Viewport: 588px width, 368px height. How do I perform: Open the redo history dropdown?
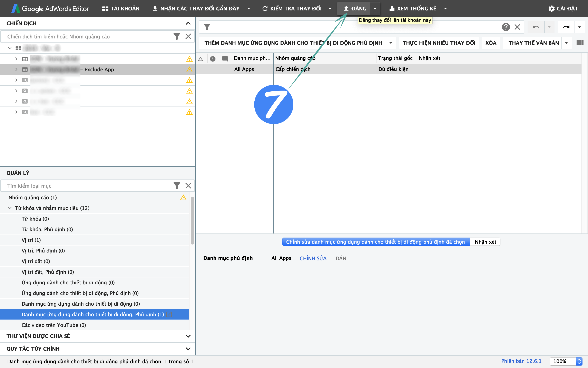[x=579, y=27]
